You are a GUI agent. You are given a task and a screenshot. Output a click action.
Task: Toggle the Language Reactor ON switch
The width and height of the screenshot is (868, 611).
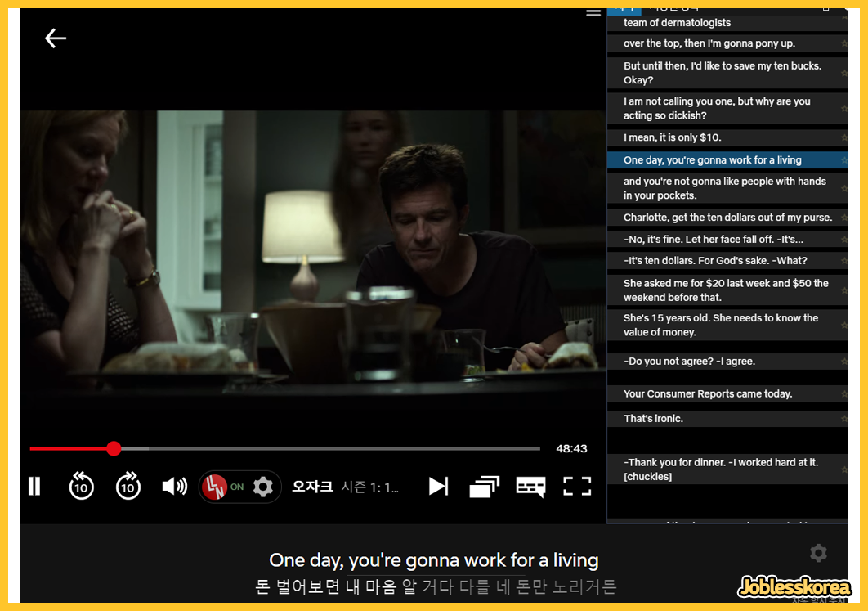pyautogui.click(x=224, y=487)
